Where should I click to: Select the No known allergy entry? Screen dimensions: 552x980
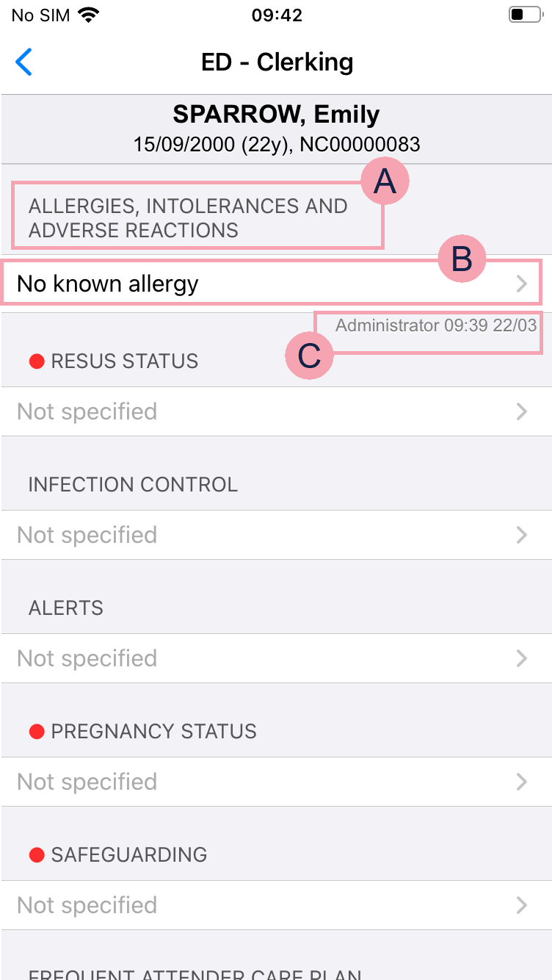pos(108,284)
